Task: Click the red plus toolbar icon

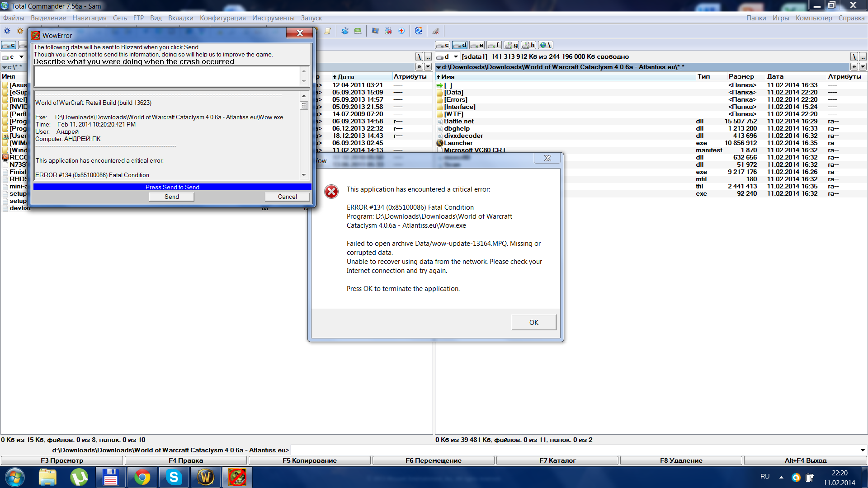Action: pyautogui.click(x=401, y=31)
